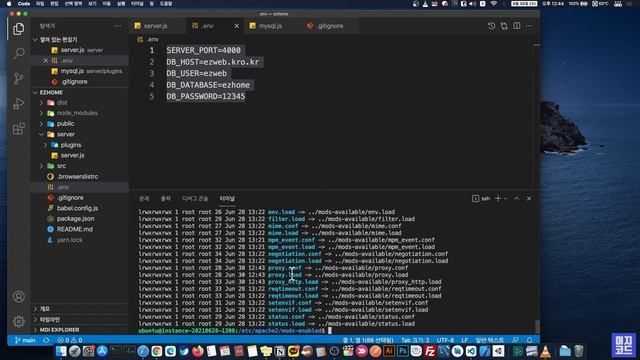Open the Extensions view
The width and height of the screenshot is (640, 360).
tap(18, 129)
